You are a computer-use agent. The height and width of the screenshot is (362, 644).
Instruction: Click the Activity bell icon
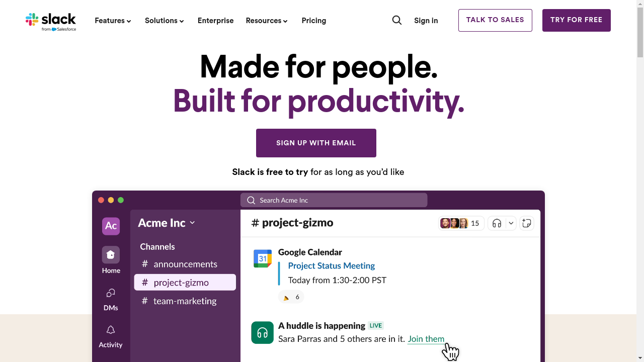click(111, 330)
